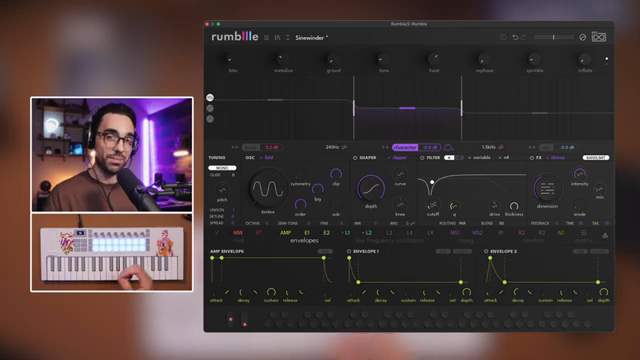640x360 pixels.
Task: Click the inflate macro knob
Action: tap(584, 59)
